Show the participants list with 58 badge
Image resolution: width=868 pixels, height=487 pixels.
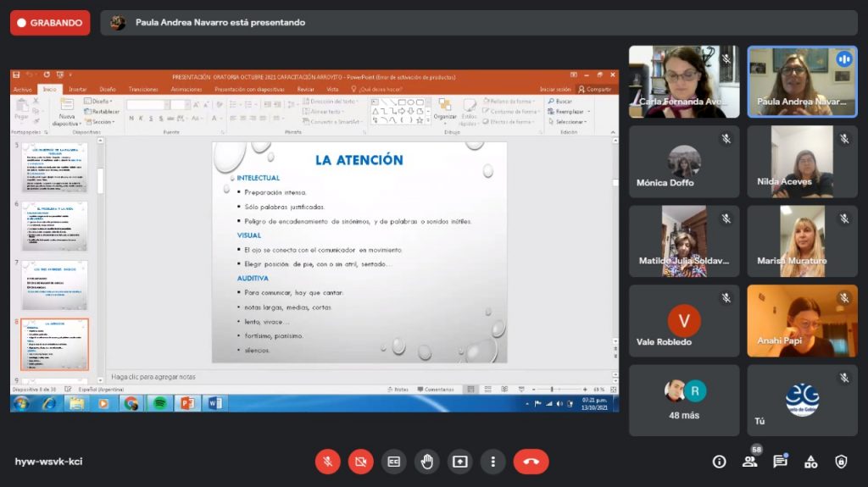coord(749,462)
